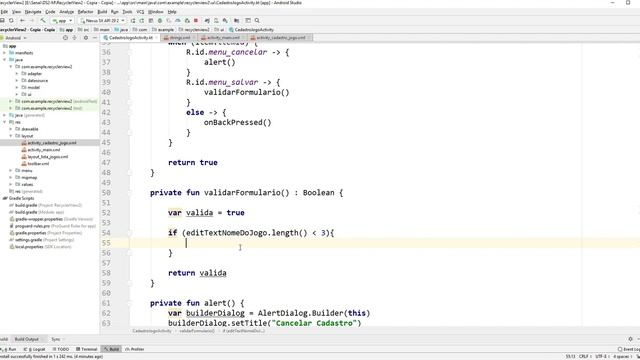
Task: Expand the drawable folder arrow
Action: (11, 129)
